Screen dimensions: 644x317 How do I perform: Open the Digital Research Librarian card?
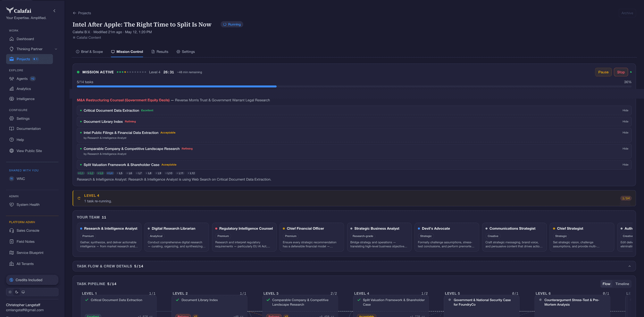(x=177, y=237)
